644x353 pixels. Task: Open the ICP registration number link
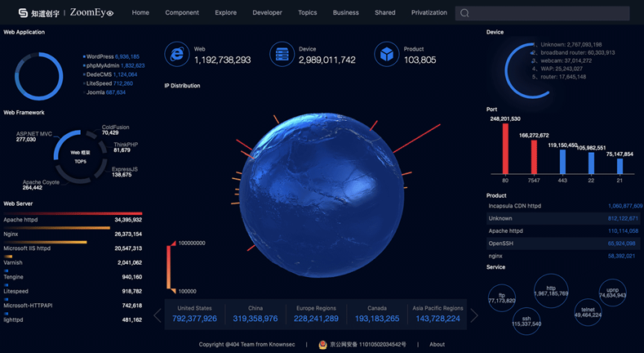pos(368,344)
